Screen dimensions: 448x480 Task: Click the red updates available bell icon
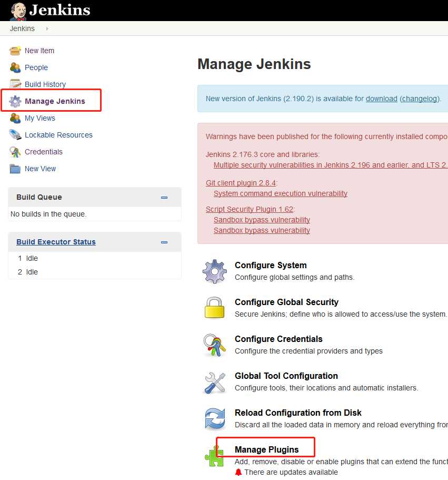click(238, 472)
